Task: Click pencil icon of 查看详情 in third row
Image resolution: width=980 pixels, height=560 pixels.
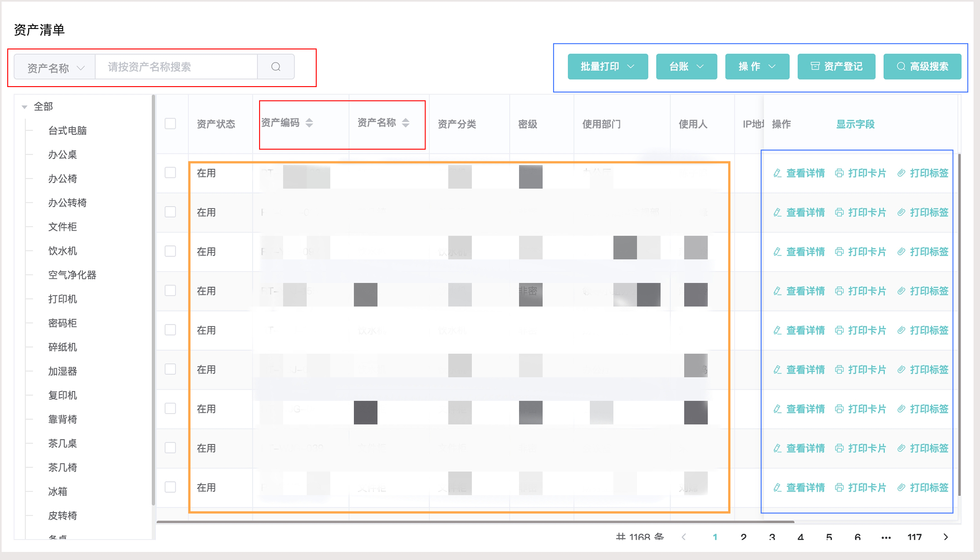Action: point(777,252)
